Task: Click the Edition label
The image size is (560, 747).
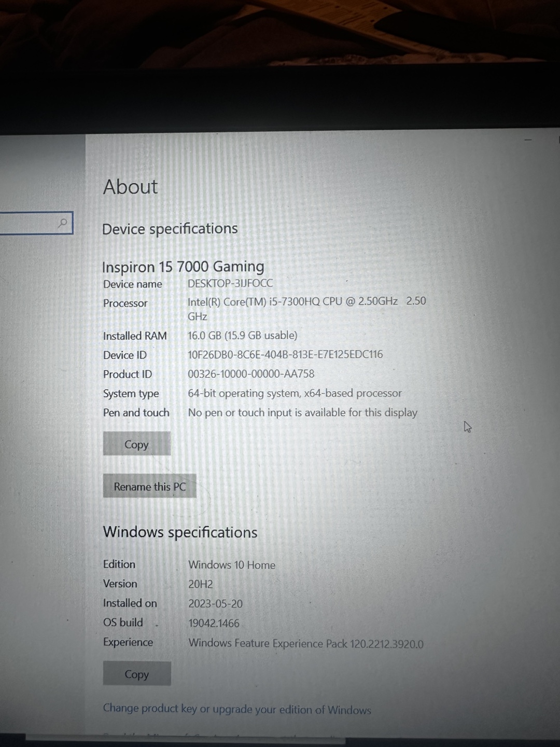Action: coord(119,564)
